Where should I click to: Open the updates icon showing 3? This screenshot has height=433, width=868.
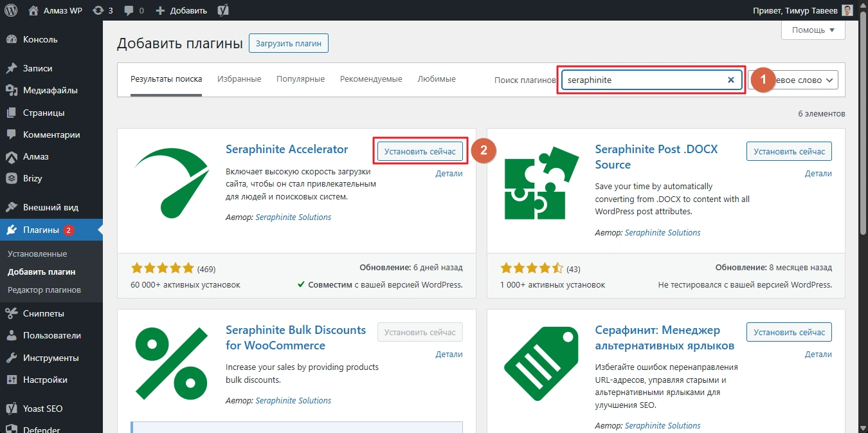[x=102, y=10]
